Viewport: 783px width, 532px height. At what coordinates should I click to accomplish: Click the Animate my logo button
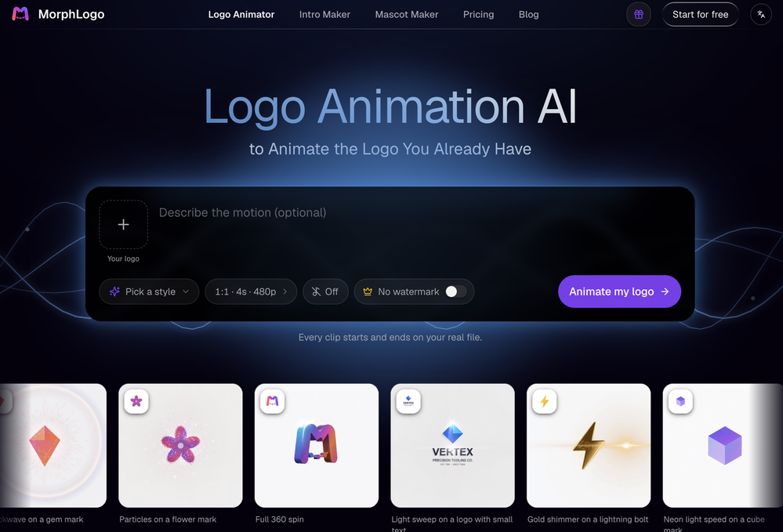619,291
